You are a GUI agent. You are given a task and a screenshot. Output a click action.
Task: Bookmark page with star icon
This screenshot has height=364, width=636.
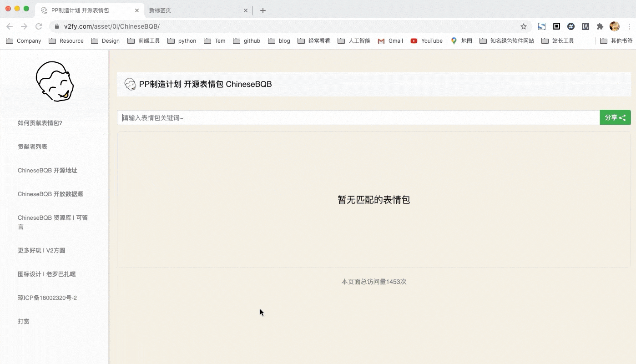(x=524, y=26)
